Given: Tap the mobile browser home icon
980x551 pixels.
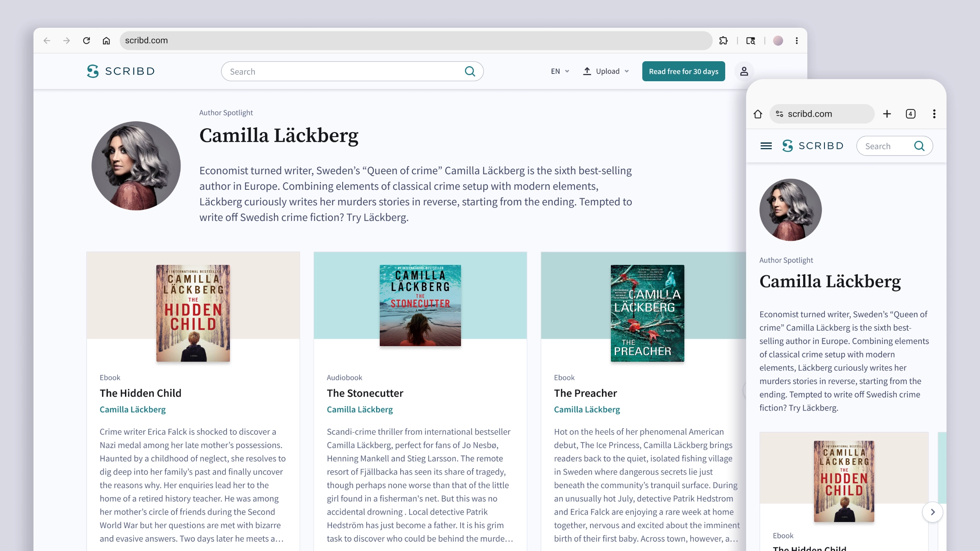Looking at the screenshot, I should point(758,114).
